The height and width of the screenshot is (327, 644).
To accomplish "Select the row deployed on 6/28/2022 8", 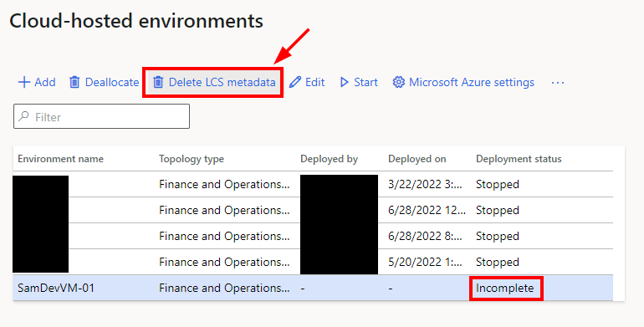I will [313, 236].
